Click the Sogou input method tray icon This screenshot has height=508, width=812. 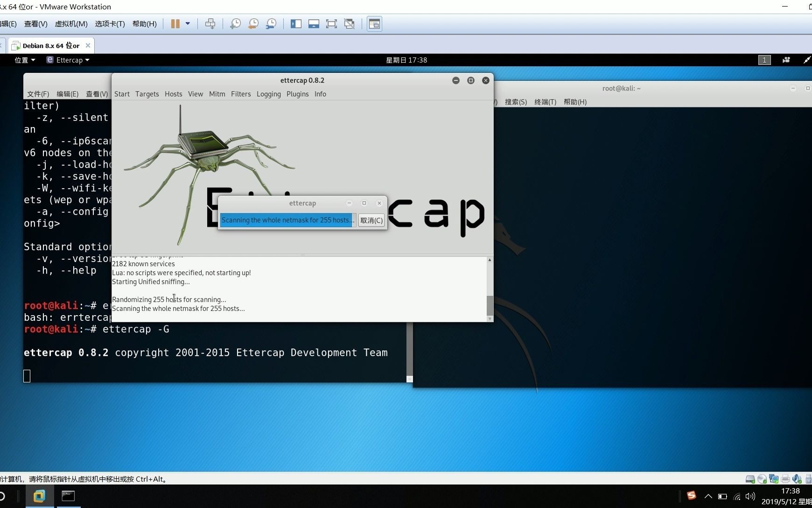click(x=691, y=496)
